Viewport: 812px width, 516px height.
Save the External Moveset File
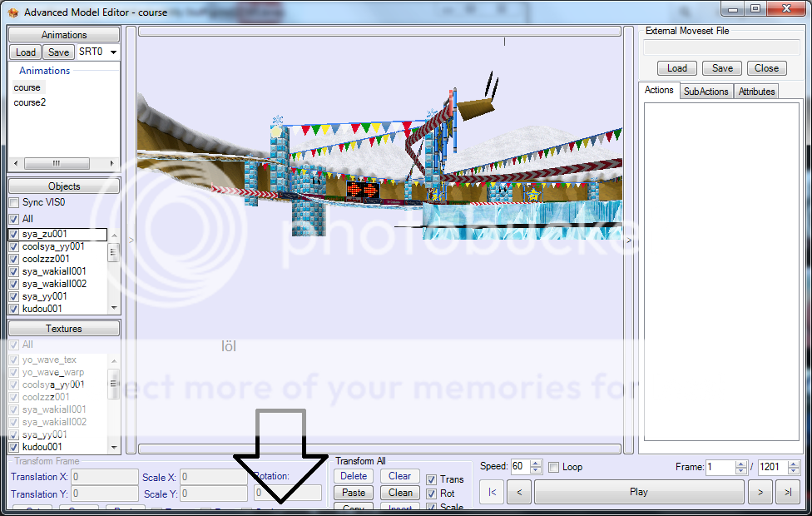(722, 68)
